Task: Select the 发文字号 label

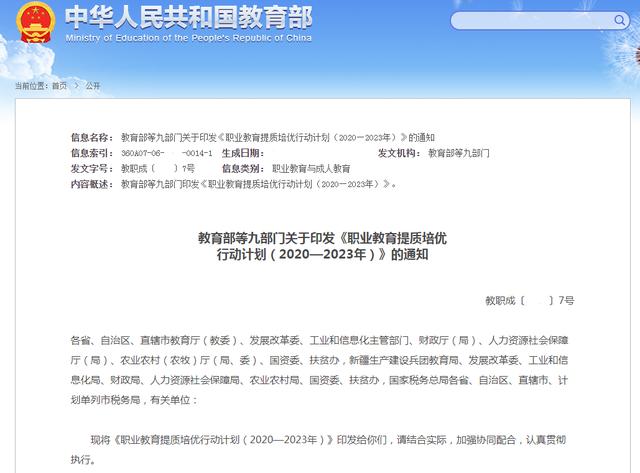Action: coord(92,169)
